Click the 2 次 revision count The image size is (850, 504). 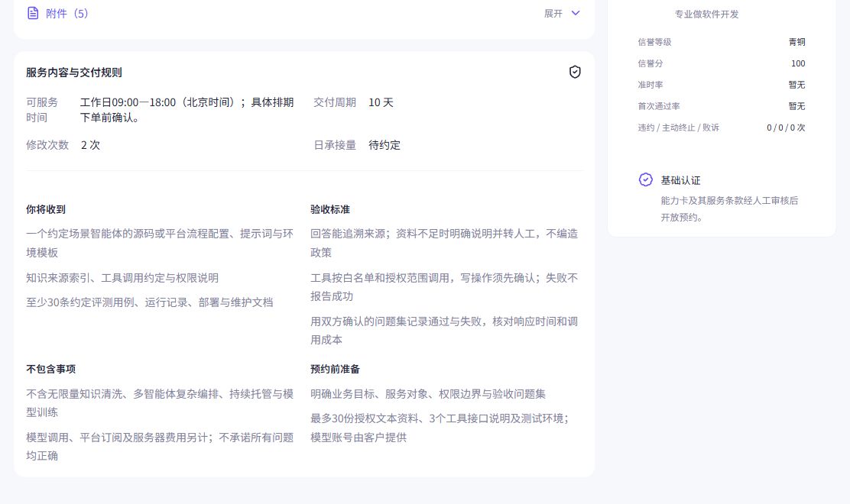[90, 145]
